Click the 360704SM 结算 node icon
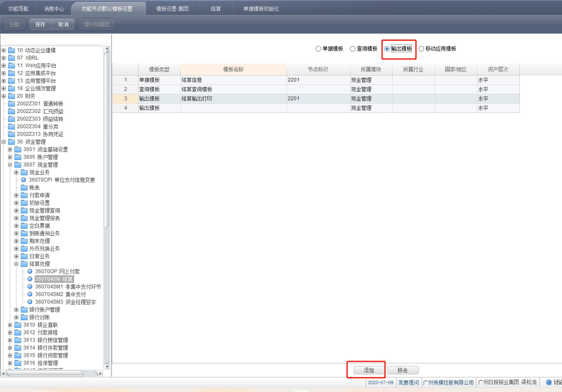This screenshot has height=392, width=562. tap(30, 279)
